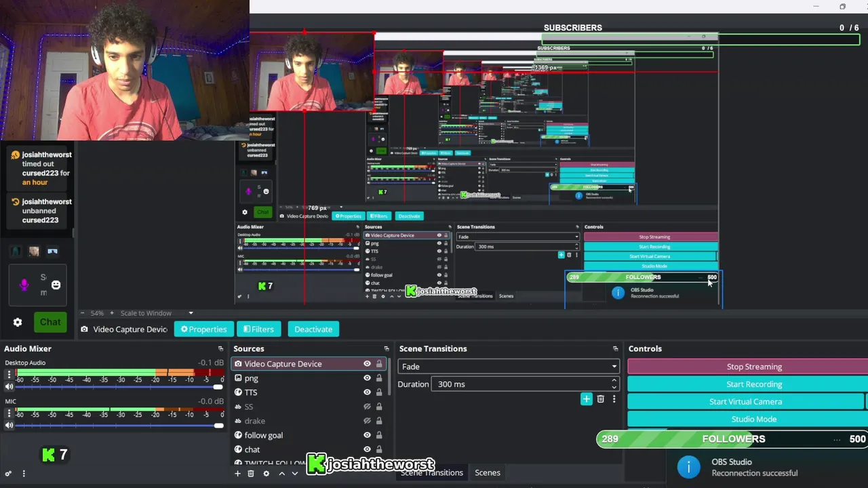
Task: Hide the follow goal source
Action: coord(367,435)
